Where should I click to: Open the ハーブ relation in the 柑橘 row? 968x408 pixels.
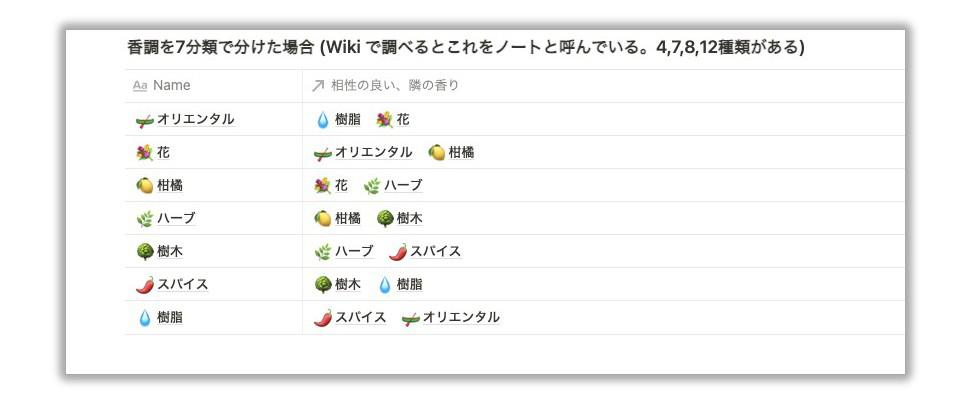[403, 185]
